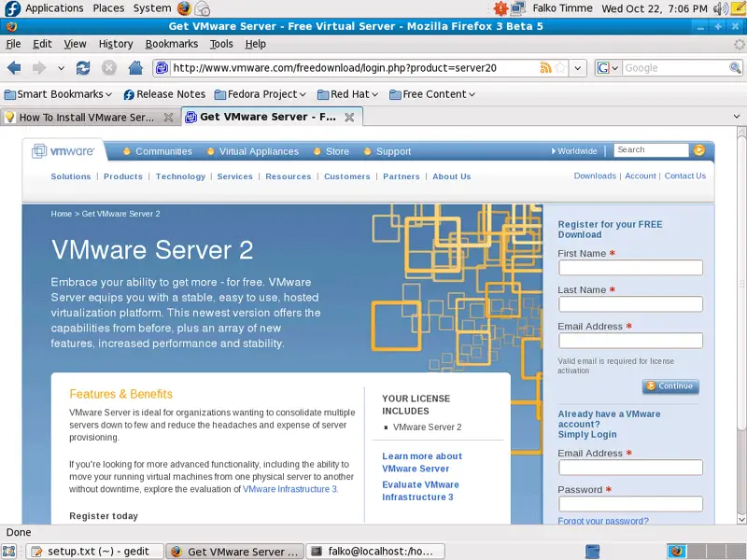
Task: Close the Get VMware Server tab
Action: (x=349, y=118)
